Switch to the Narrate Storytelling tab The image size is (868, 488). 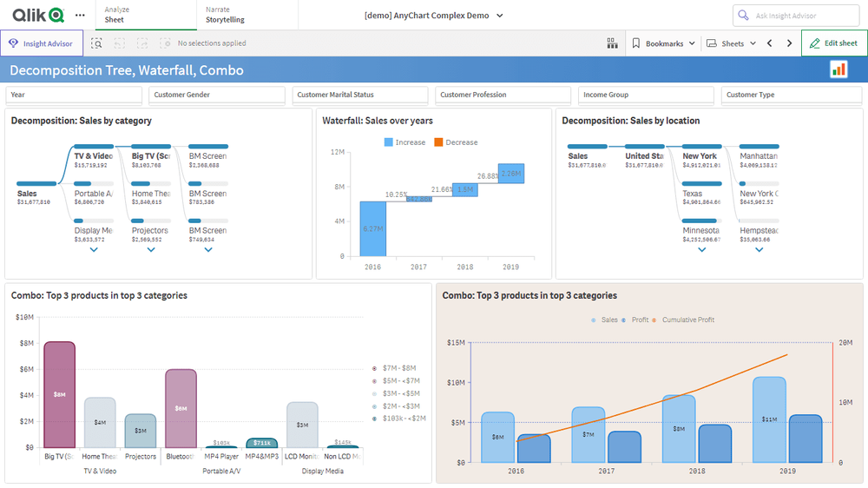pyautogui.click(x=225, y=15)
